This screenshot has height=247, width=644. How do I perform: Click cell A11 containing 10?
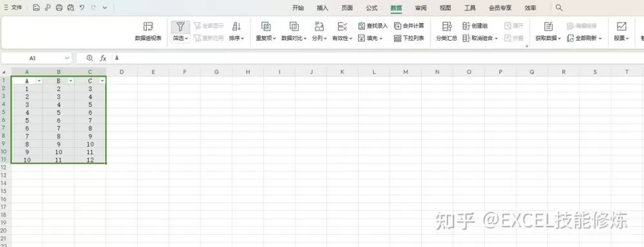tap(27, 160)
